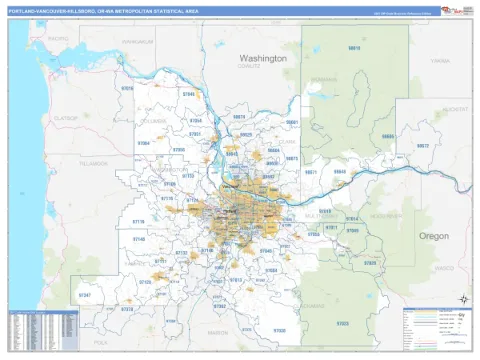The image size is (480, 360).
Task: Select the COWLITZ county label
Action: tap(249, 66)
